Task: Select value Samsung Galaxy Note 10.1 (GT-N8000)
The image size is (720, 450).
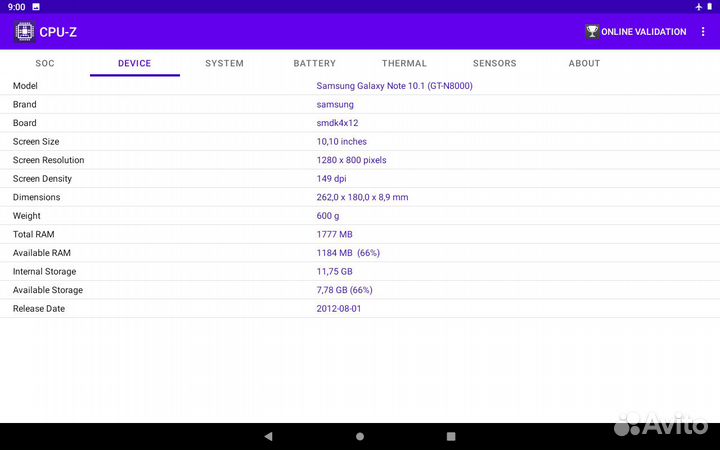Action: (x=394, y=86)
